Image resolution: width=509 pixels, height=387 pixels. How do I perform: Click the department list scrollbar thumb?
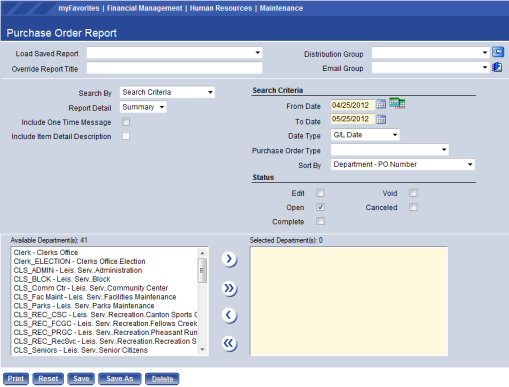tap(202, 271)
